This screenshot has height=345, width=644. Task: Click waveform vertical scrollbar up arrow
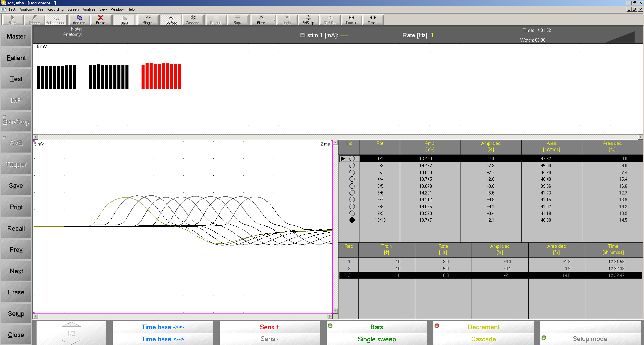click(335, 143)
